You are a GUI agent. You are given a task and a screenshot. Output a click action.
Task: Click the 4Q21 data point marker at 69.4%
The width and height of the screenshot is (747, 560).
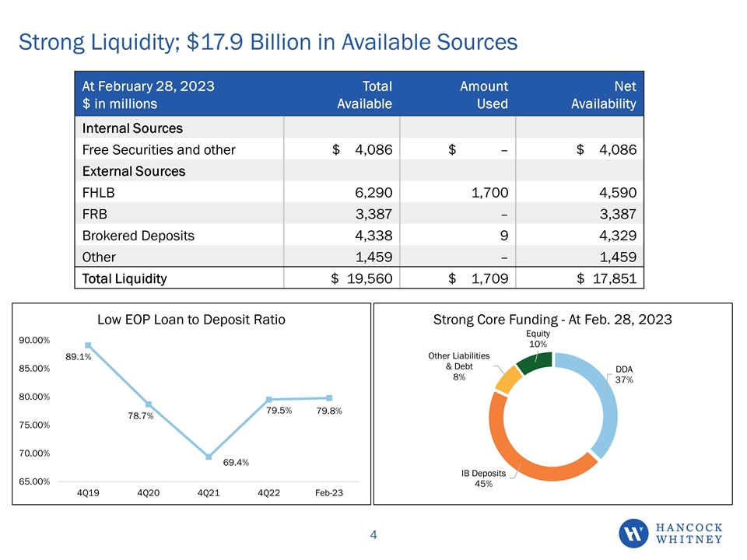pyautogui.click(x=209, y=457)
